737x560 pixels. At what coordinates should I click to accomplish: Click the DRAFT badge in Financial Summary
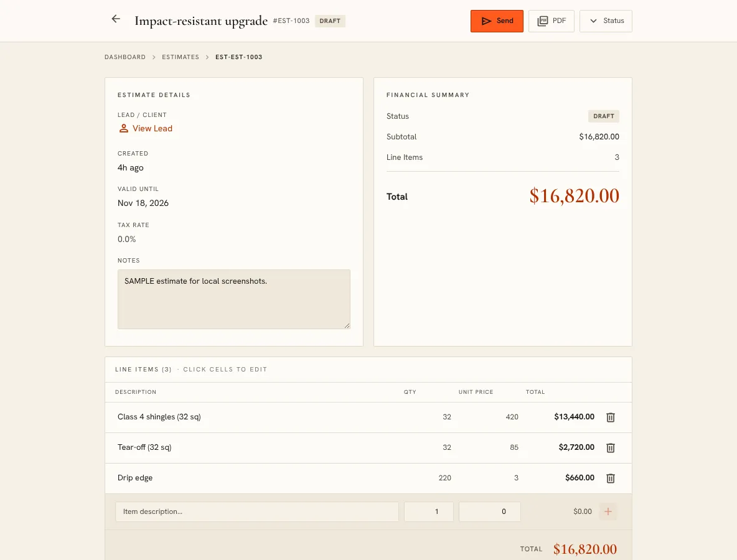coord(604,116)
